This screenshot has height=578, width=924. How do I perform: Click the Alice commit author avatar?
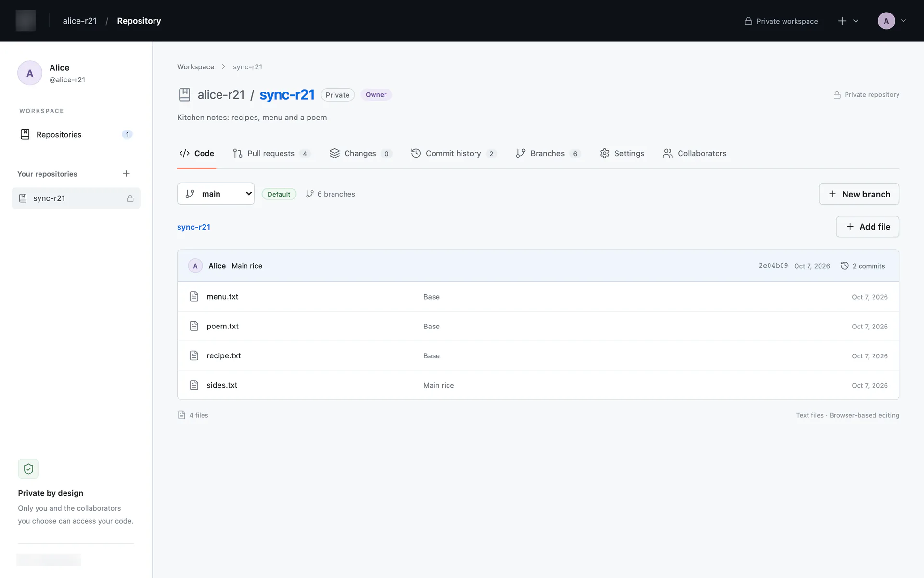point(195,266)
